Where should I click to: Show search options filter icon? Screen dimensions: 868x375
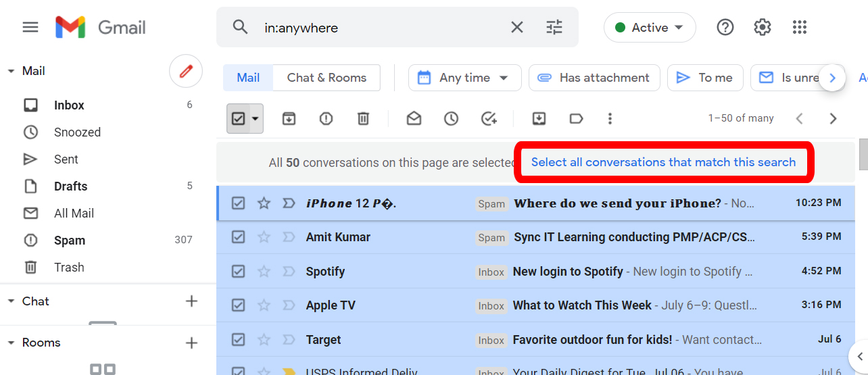(x=554, y=27)
